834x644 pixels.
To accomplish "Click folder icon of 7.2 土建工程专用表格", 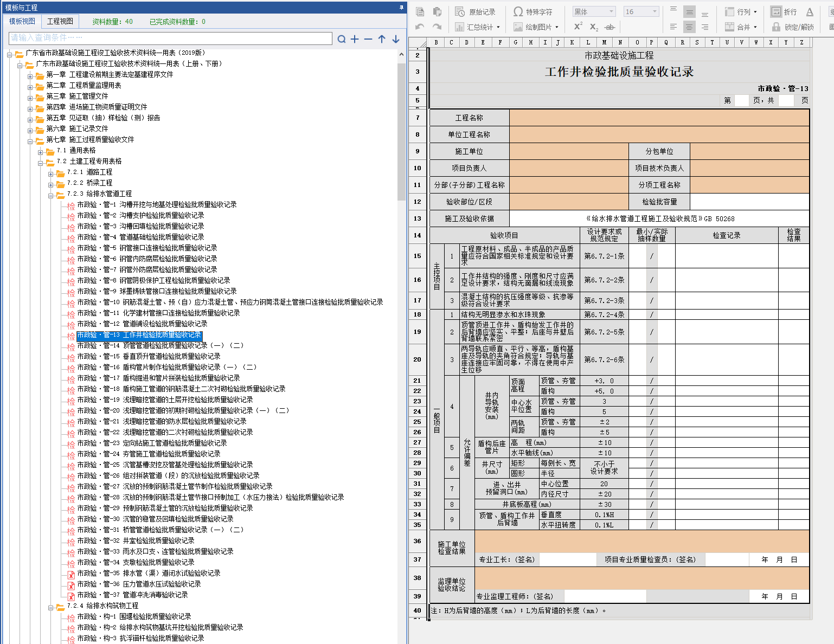I will coord(50,162).
